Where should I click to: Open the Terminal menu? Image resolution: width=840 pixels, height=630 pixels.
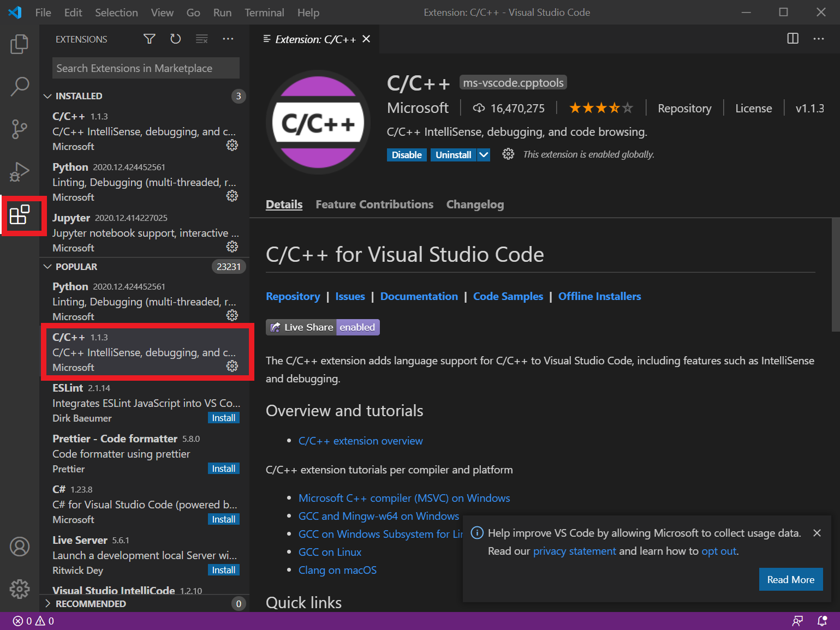[x=264, y=13]
